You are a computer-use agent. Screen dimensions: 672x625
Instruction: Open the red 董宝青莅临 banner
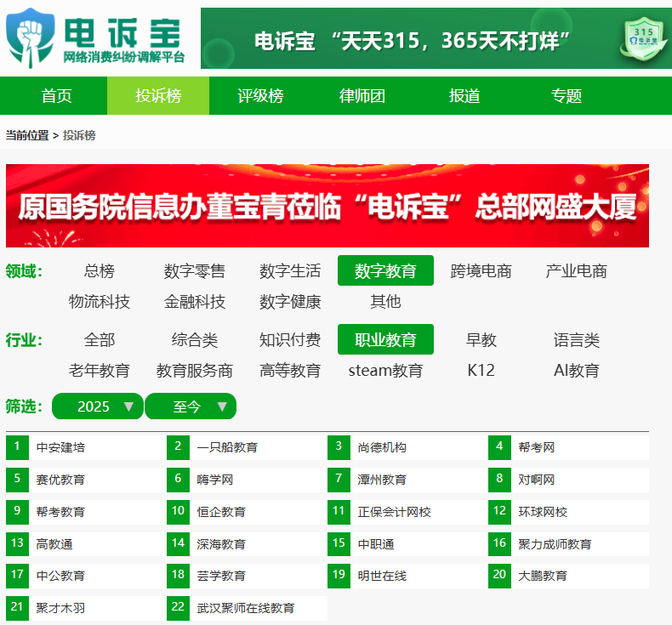point(327,206)
